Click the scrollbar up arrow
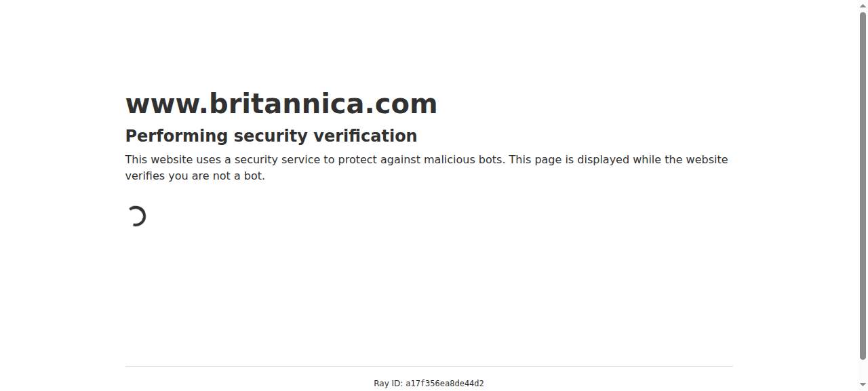Image resolution: width=868 pixels, height=391 pixels. (863, 5)
